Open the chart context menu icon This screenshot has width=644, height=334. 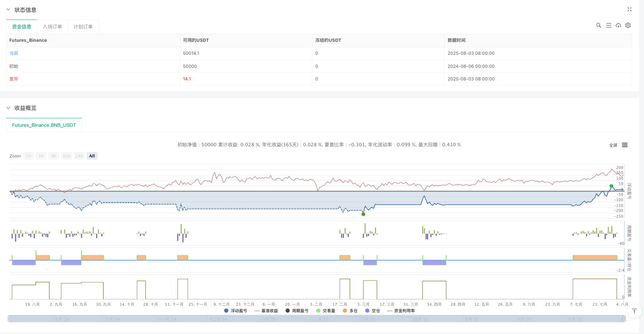click(x=624, y=145)
